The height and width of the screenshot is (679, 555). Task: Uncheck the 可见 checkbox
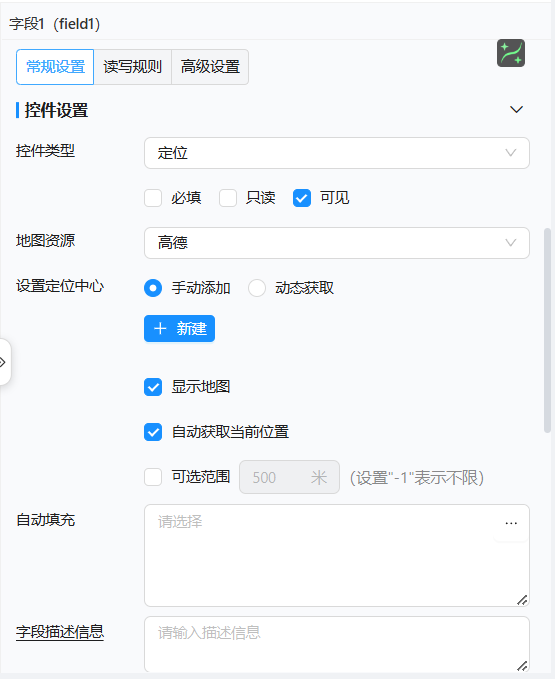[302, 198]
